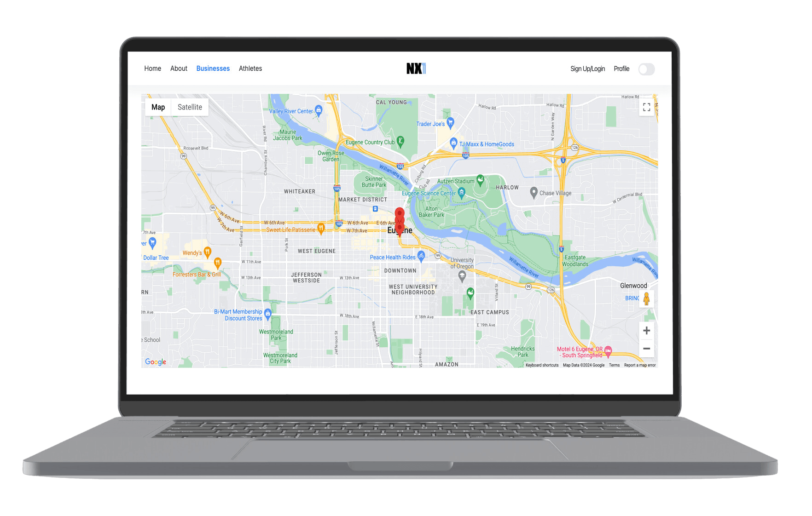Open the Athletes nav item
Image resolution: width=812 pixels, height=516 pixels.
click(250, 69)
